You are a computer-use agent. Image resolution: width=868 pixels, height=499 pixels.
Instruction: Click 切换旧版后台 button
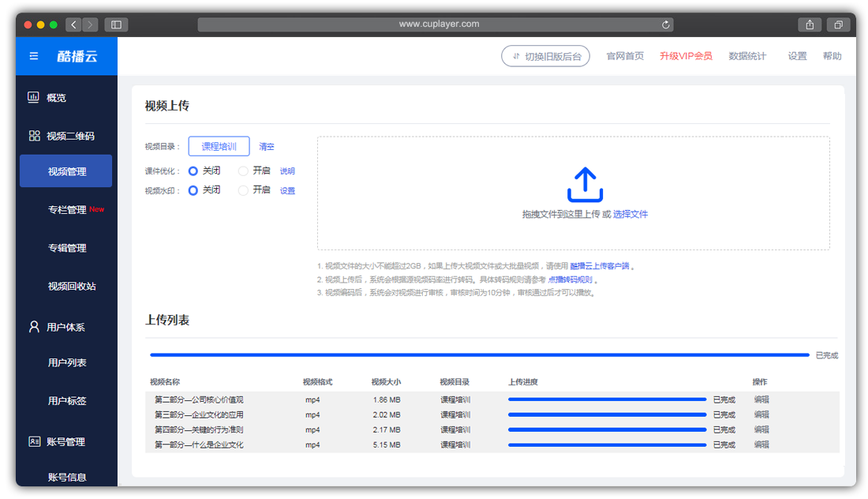545,56
